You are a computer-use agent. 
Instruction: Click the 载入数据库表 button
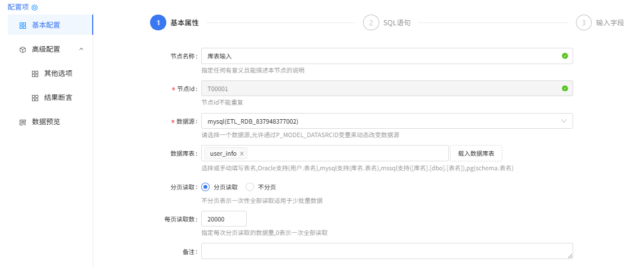476,153
